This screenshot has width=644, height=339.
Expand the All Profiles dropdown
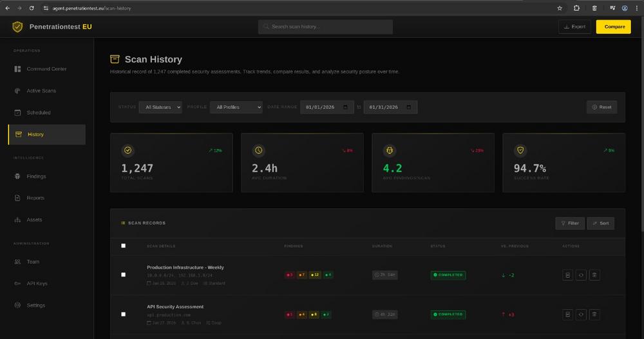(236, 107)
